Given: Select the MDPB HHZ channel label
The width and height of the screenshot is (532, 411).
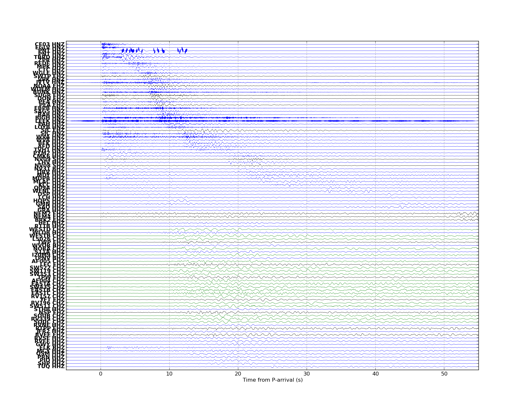Looking at the screenshot, I should point(48,178).
